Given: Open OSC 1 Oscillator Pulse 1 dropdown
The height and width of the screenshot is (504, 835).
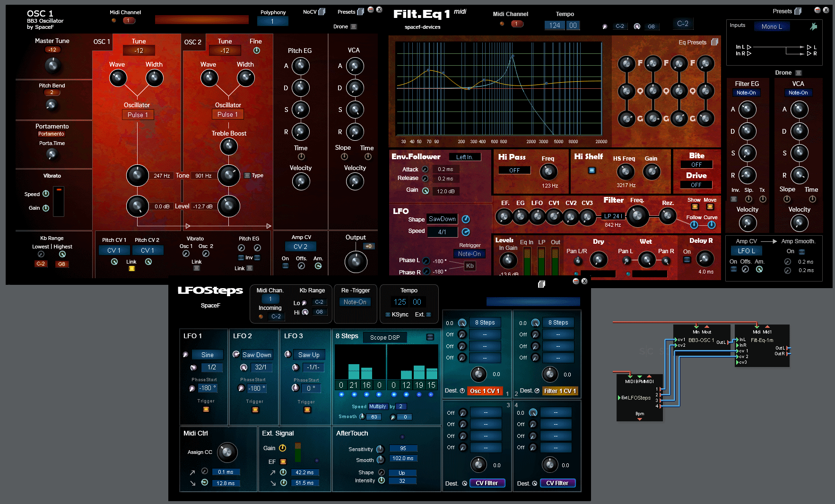Looking at the screenshot, I should [x=138, y=115].
